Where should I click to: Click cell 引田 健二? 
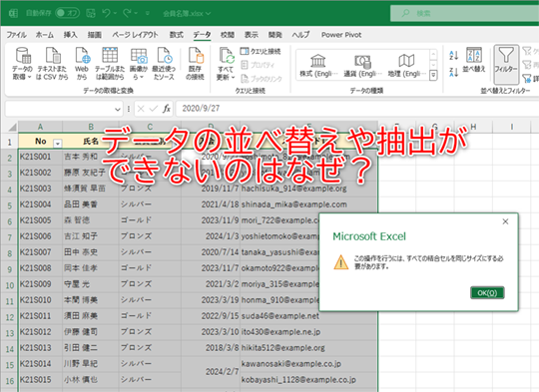point(91,348)
